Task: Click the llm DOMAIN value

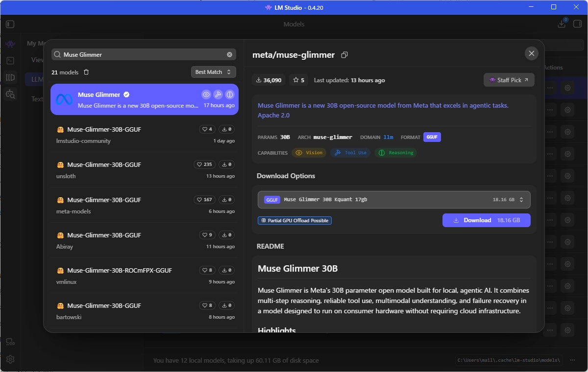Action: (x=389, y=138)
